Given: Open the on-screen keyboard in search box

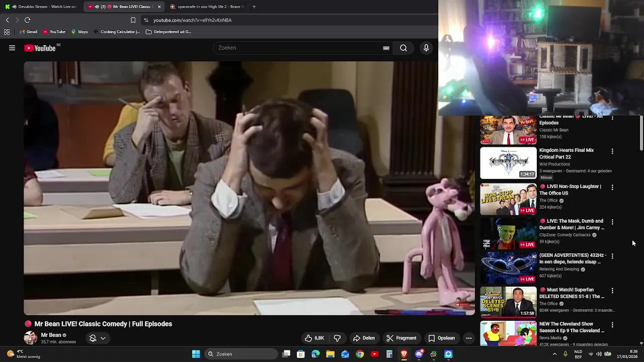Looking at the screenshot, I should click(x=386, y=48).
